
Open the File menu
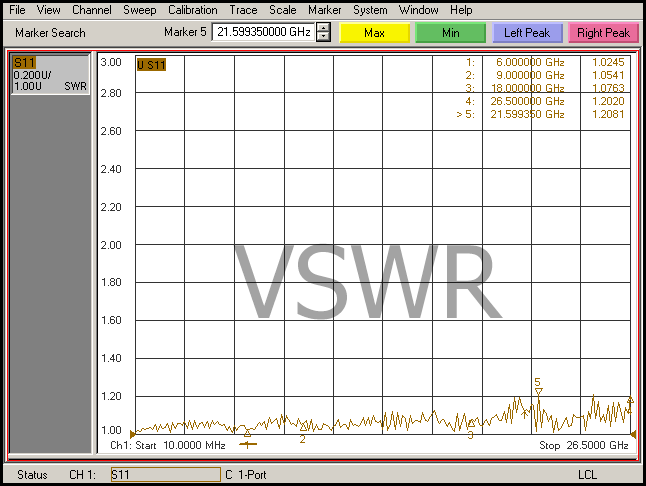(18, 10)
